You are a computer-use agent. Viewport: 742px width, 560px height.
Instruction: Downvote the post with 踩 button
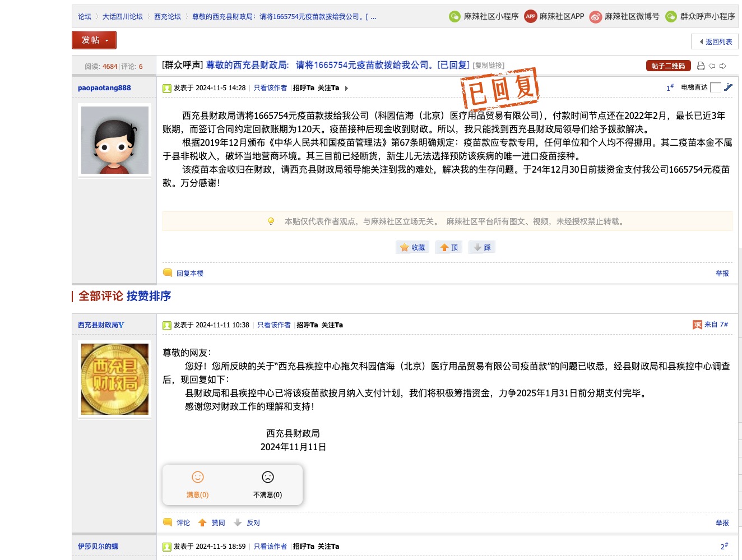click(482, 247)
